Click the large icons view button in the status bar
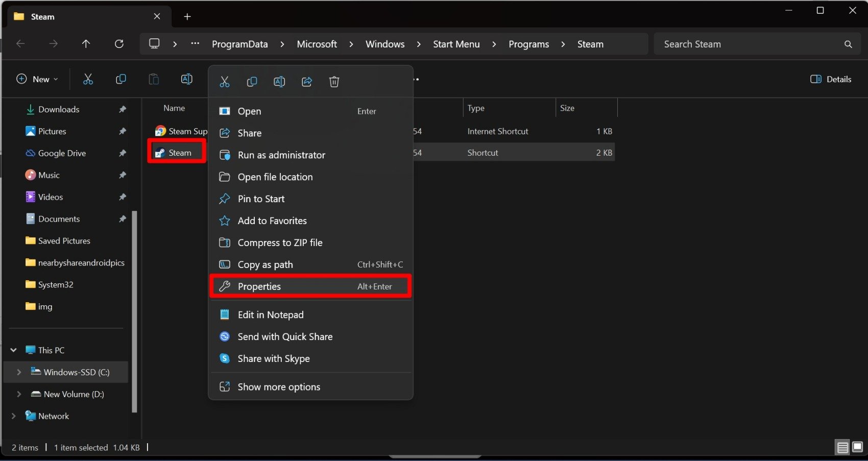Image resolution: width=868 pixels, height=461 pixels. (x=857, y=447)
